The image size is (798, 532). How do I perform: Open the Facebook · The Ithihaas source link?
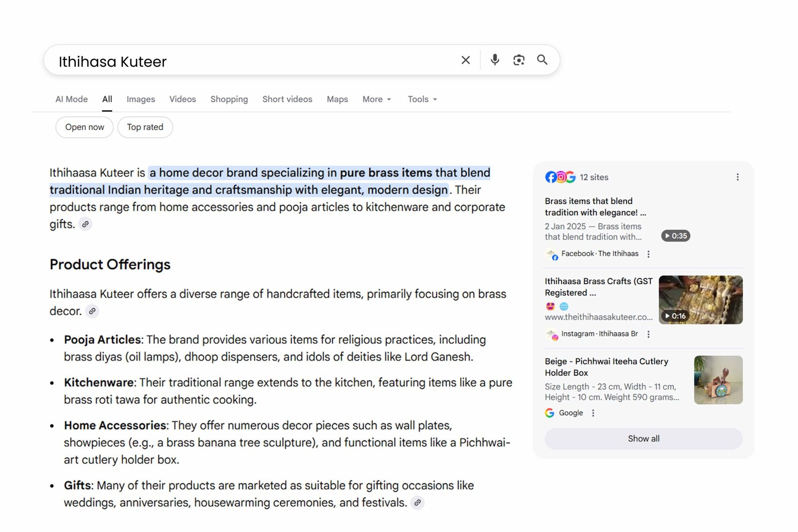(x=599, y=254)
